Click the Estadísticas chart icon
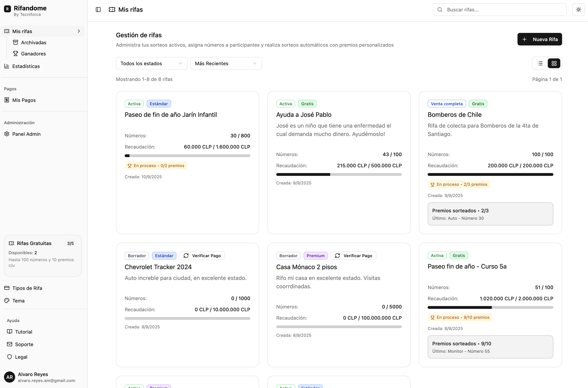The image size is (588, 388). tap(7, 66)
